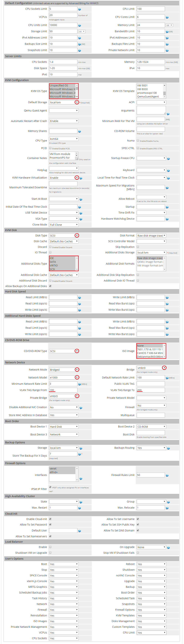Image resolution: width=184 pixels, height=644 pixels.
Task: Toggle the PCID checkbox
Action: point(50,148)
